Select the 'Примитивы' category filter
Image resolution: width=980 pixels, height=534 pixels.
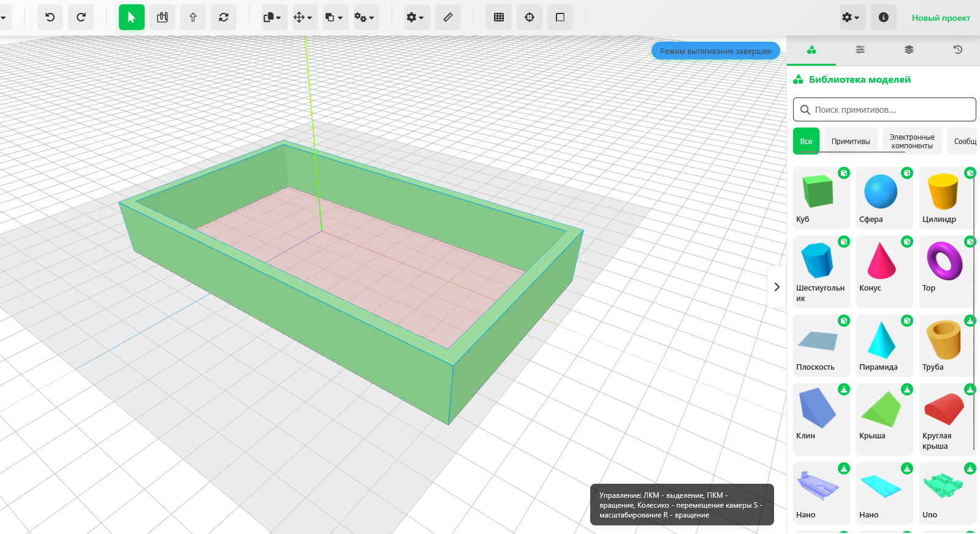(x=850, y=142)
